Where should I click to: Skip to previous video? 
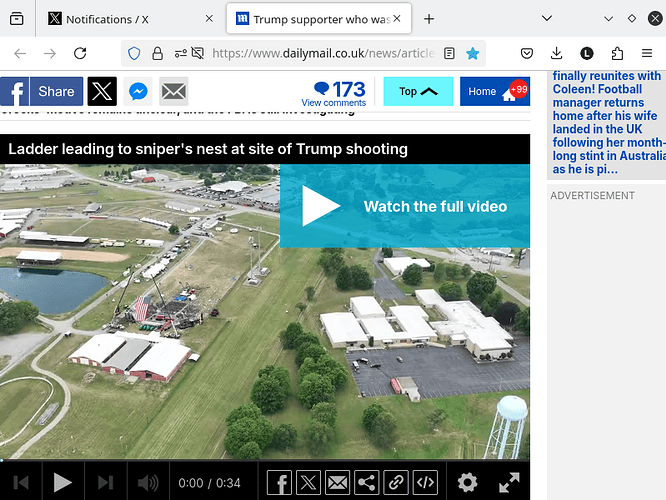[21, 483]
